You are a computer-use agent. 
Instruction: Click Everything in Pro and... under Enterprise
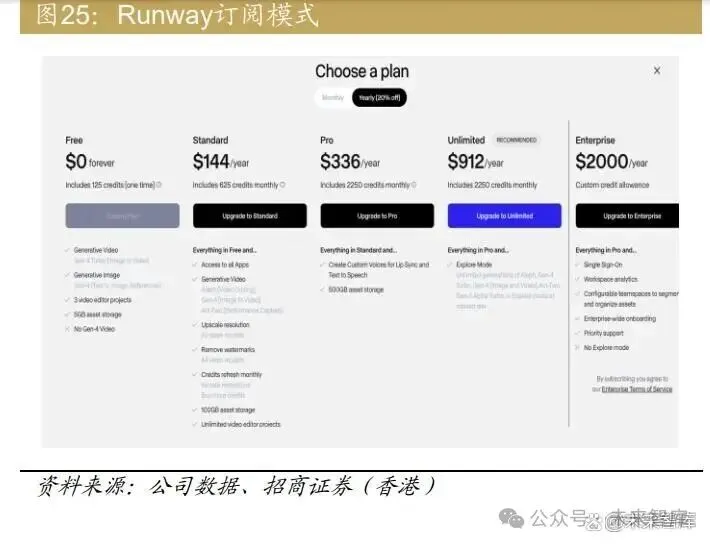coord(605,250)
